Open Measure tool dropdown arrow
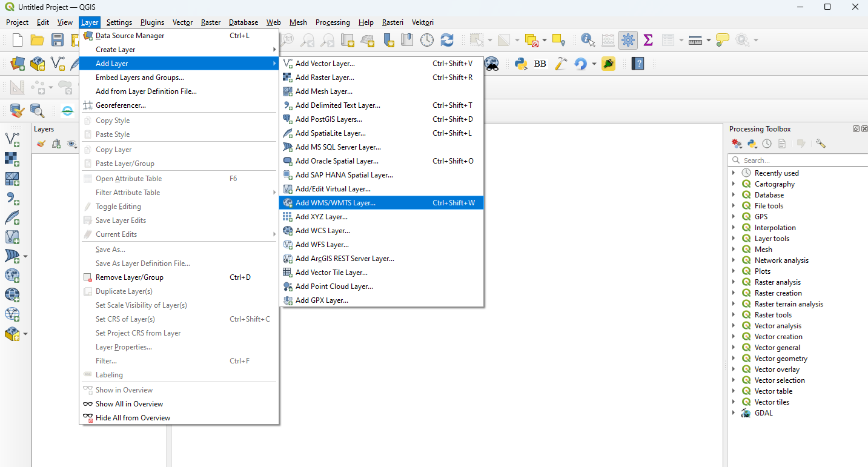Screen dimensions: 868x467 (707, 40)
